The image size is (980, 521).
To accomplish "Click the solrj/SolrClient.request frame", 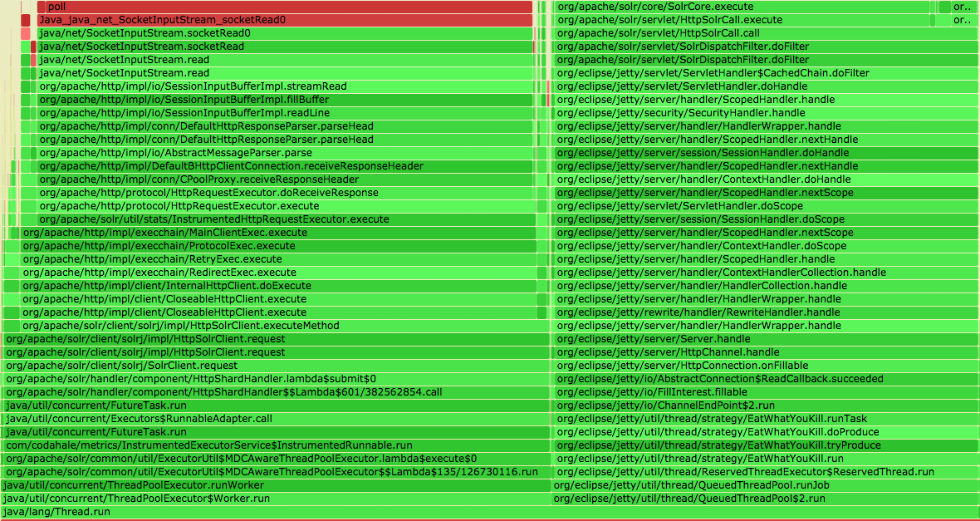I will pyautogui.click(x=277, y=366).
